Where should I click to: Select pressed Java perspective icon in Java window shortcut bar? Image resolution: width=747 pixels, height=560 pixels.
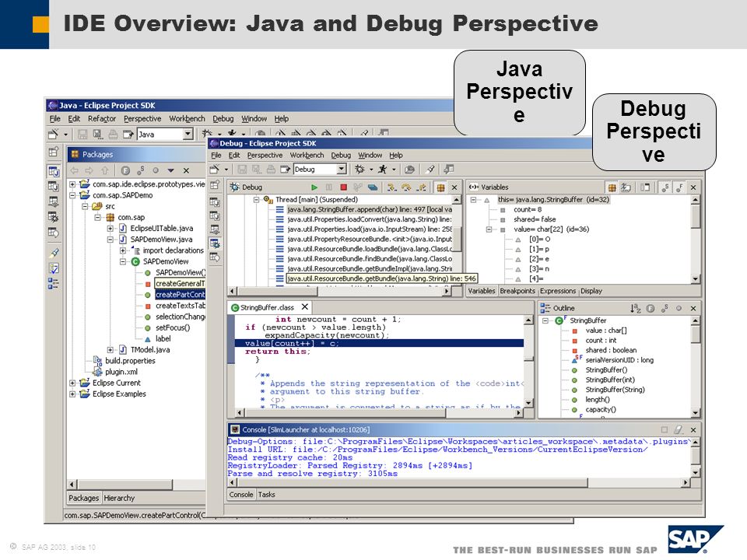(54, 171)
